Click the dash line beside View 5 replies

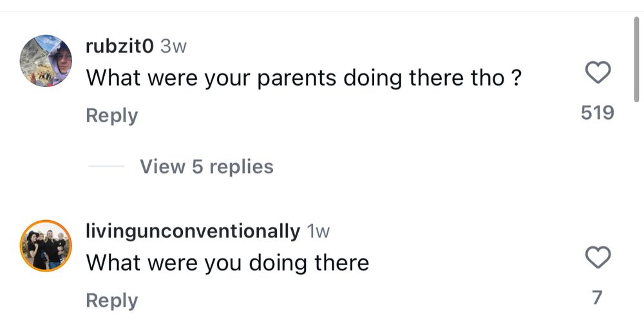(106, 167)
